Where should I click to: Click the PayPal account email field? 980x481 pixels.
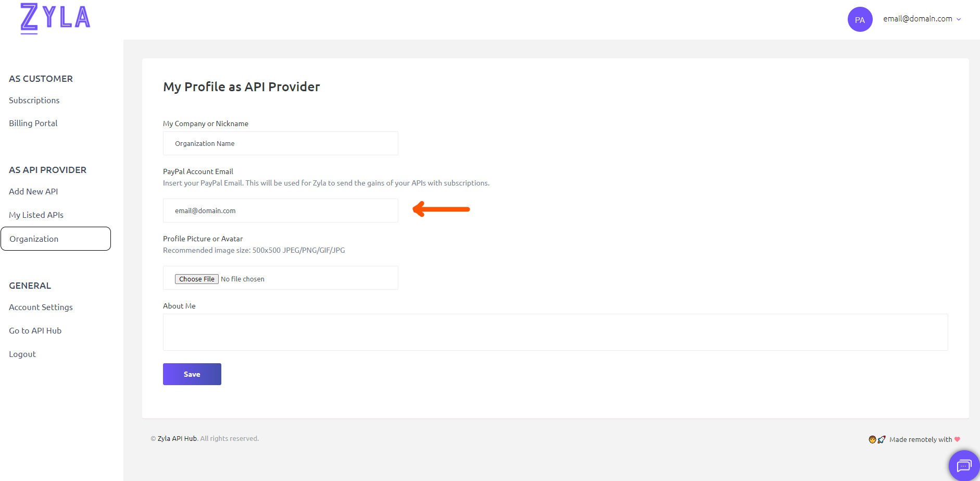(x=281, y=211)
